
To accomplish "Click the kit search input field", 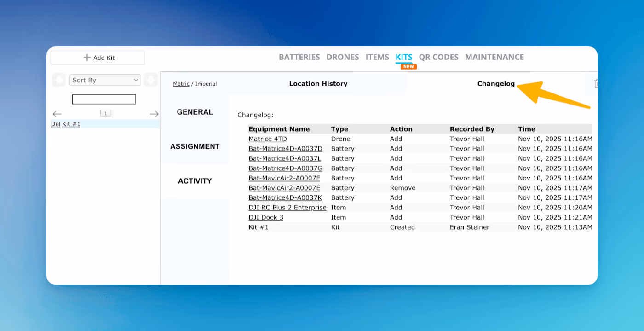I will pyautogui.click(x=104, y=99).
